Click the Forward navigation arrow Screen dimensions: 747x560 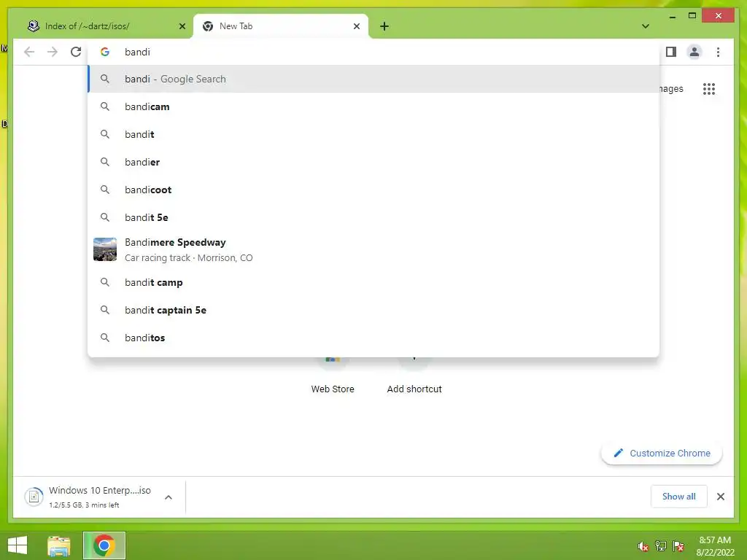click(x=53, y=52)
